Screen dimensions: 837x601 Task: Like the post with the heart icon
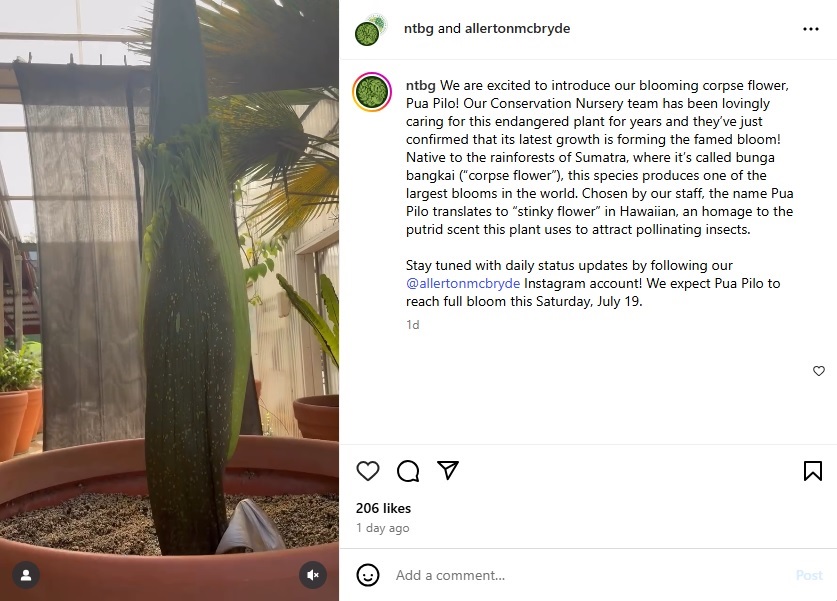368,471
